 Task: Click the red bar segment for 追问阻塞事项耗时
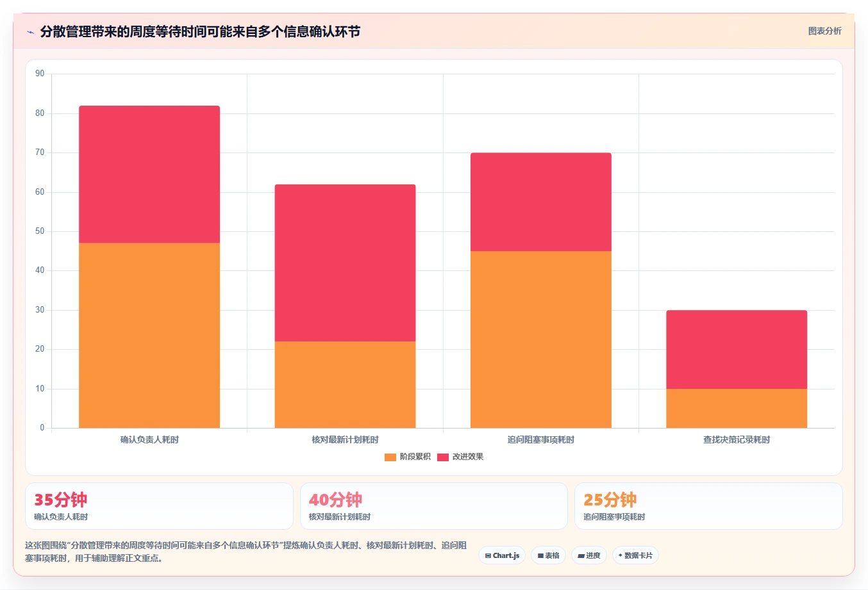(541, 202)
